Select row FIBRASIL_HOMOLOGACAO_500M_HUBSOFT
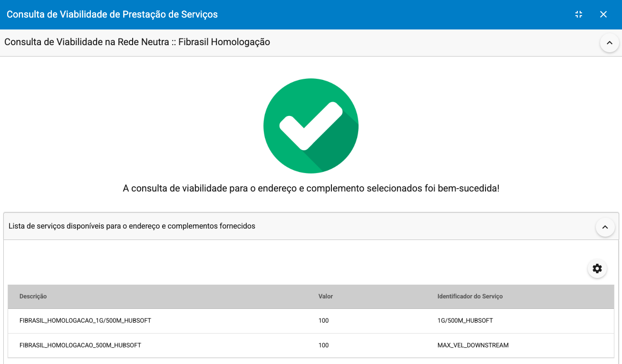The image size is (622, 364). [x=80, y=345]
